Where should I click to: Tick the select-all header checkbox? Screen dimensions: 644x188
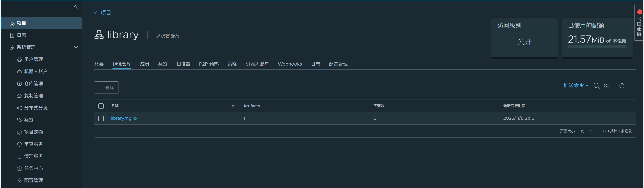click(x=101, y=106)
